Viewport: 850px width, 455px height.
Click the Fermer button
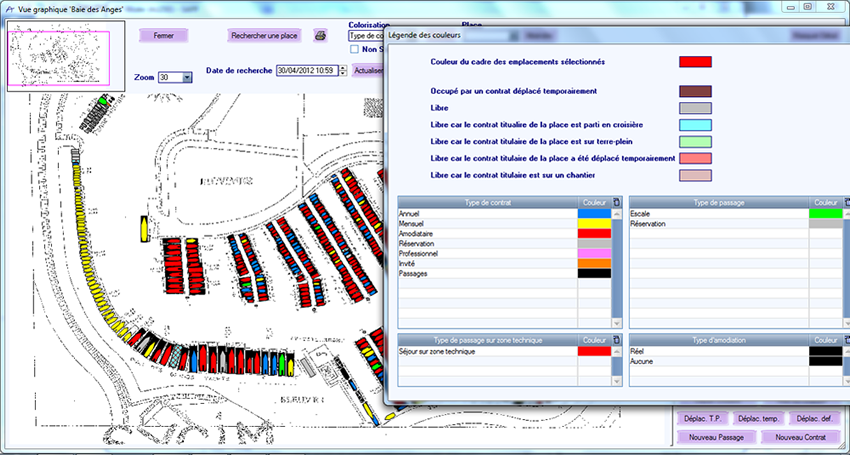[163, 35]
